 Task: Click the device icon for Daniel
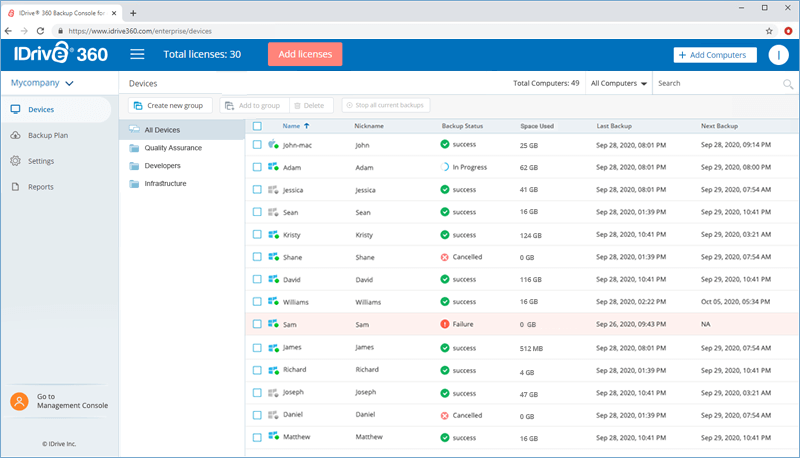coord(273,415)
